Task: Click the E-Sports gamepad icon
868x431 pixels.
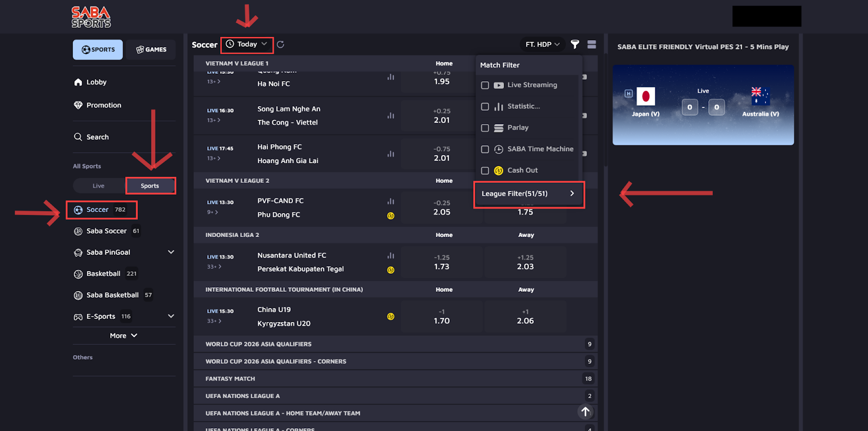Action: click(78, 317)
